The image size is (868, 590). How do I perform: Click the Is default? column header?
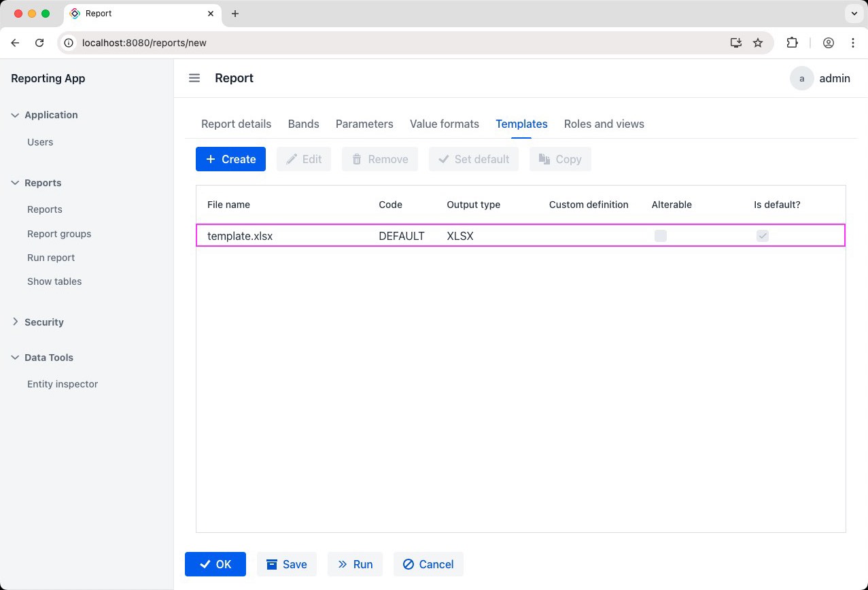coord(777,205)
